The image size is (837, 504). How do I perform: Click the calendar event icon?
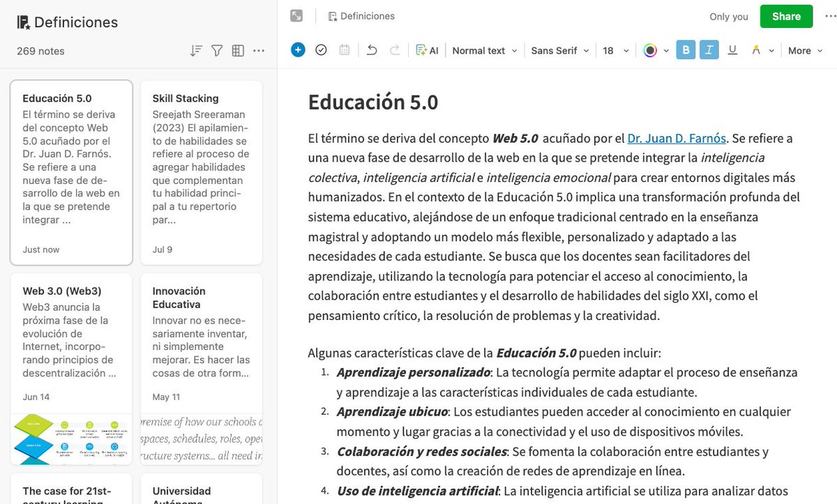344,50
